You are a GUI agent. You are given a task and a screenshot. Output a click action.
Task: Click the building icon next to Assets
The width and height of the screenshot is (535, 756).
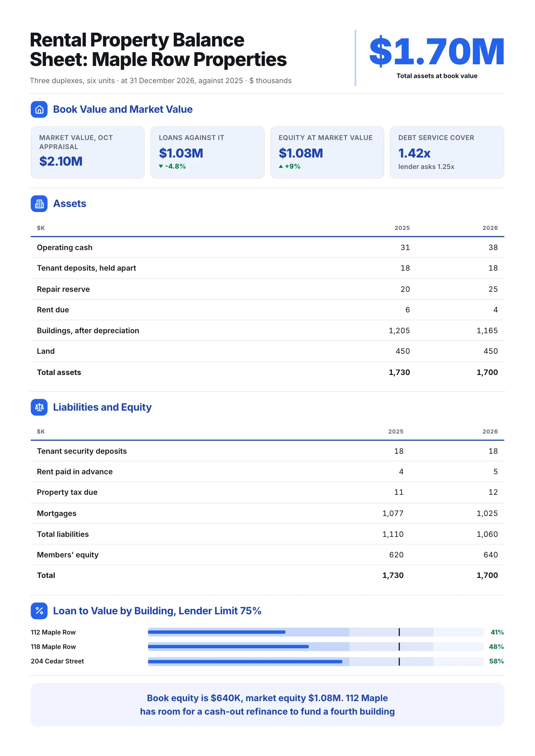pos(39,204)
